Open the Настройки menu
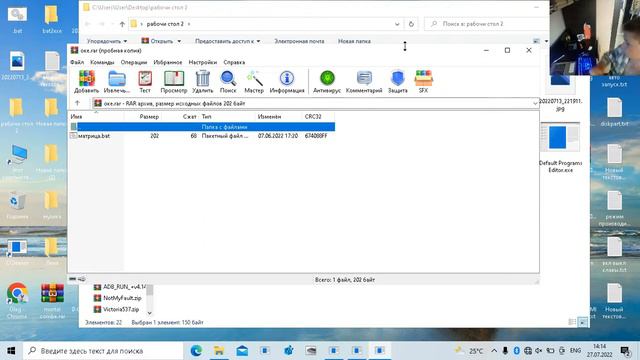Viewport: 640px width, 360px height. pyautogui.click(x=203, y=62)
